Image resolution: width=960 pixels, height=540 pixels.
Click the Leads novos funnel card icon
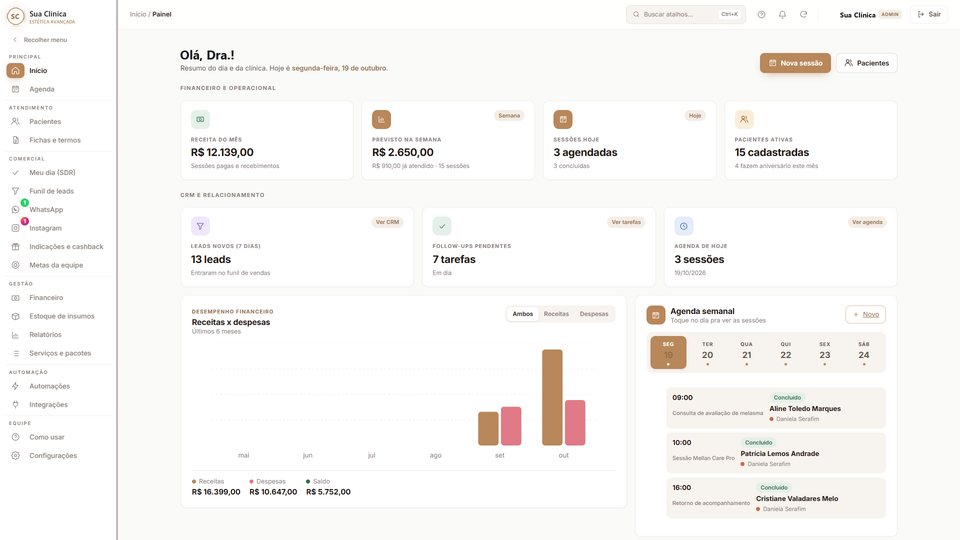(x=200, y=226)
